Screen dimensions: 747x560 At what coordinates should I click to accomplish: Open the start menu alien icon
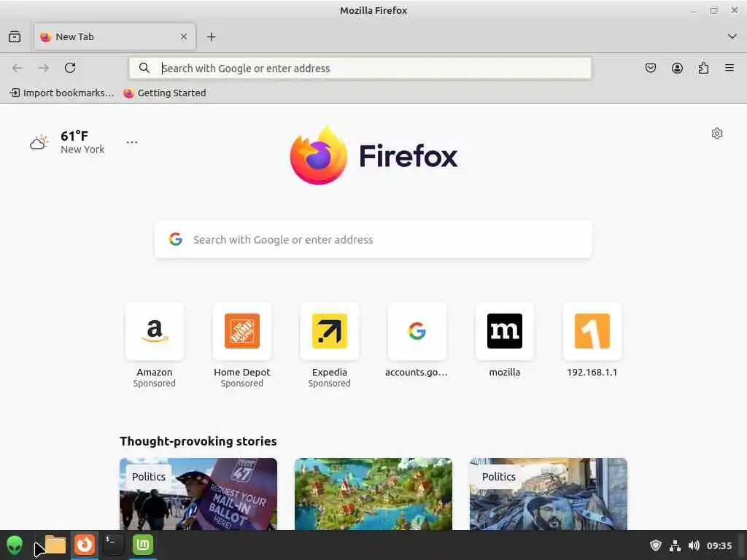coord(15,545)
